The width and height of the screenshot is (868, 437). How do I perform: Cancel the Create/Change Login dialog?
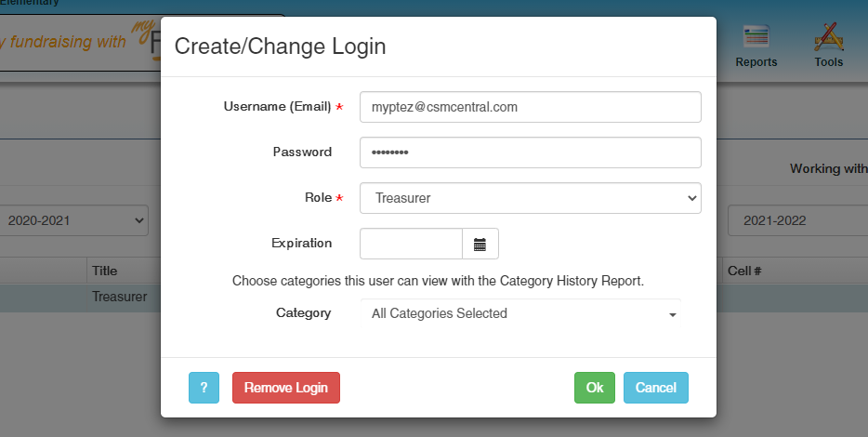click(x=656, y=388)
